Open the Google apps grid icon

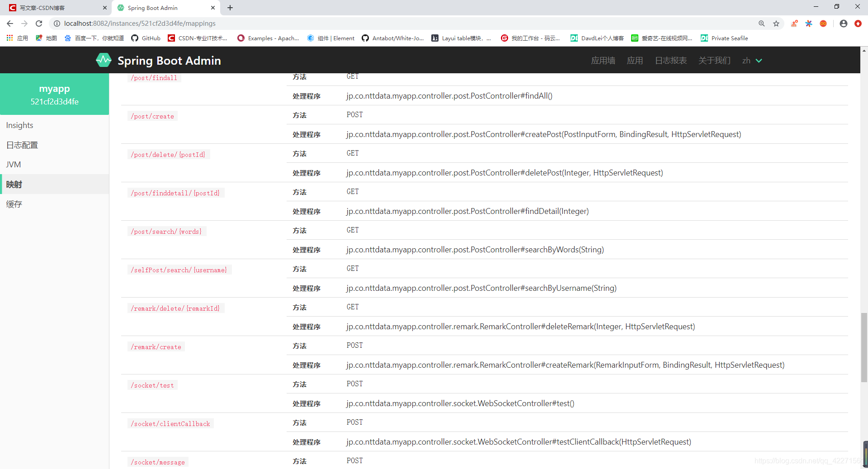[x=9, y=38]
